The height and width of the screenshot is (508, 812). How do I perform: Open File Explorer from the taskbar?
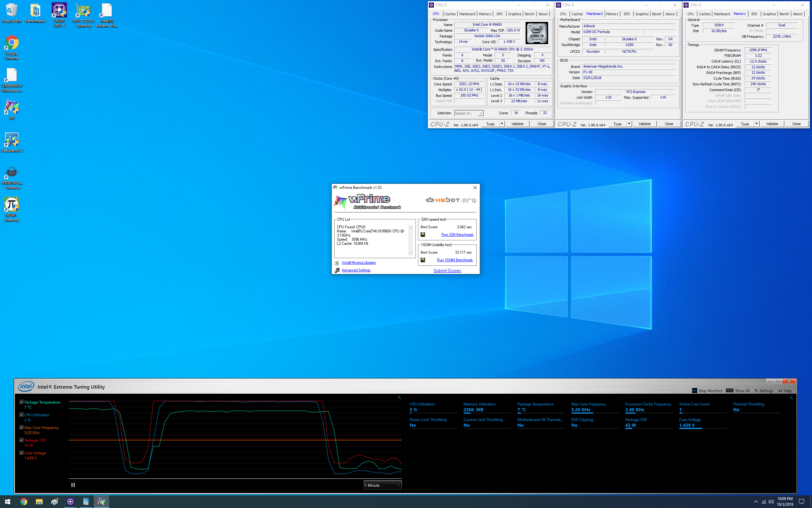(x=39, y=502)
